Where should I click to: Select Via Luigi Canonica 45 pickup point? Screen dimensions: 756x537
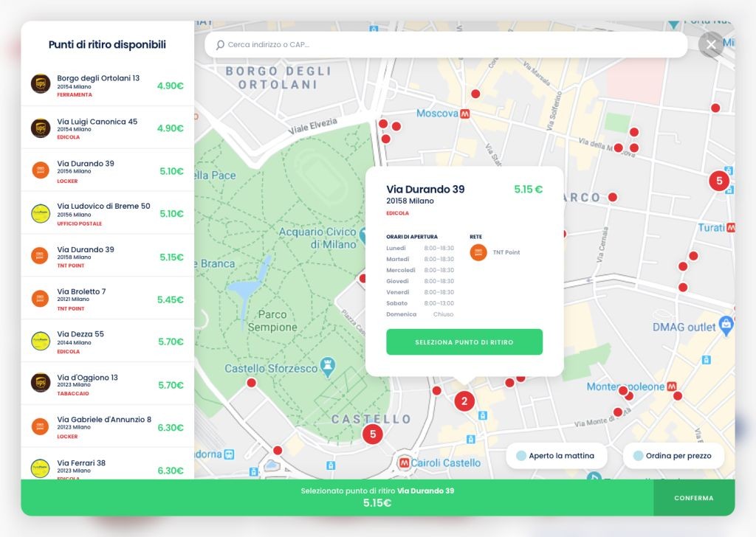pos(108,128)
